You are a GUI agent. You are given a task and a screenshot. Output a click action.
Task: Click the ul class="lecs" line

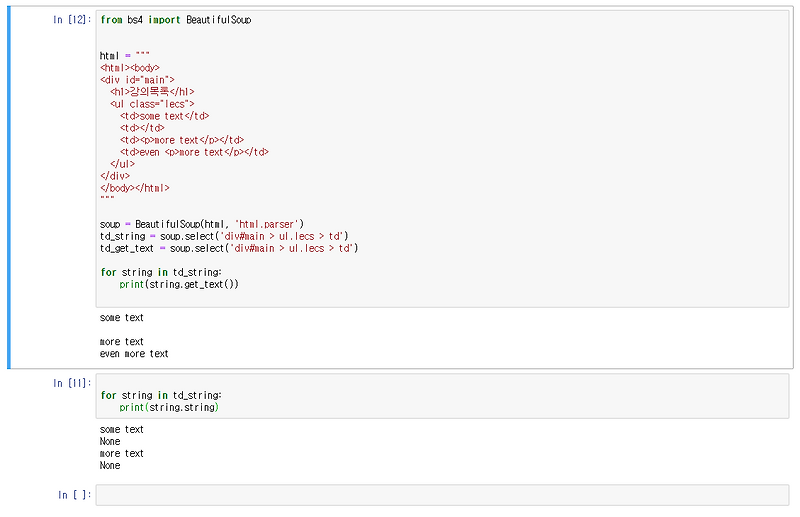tap(152, 103)
